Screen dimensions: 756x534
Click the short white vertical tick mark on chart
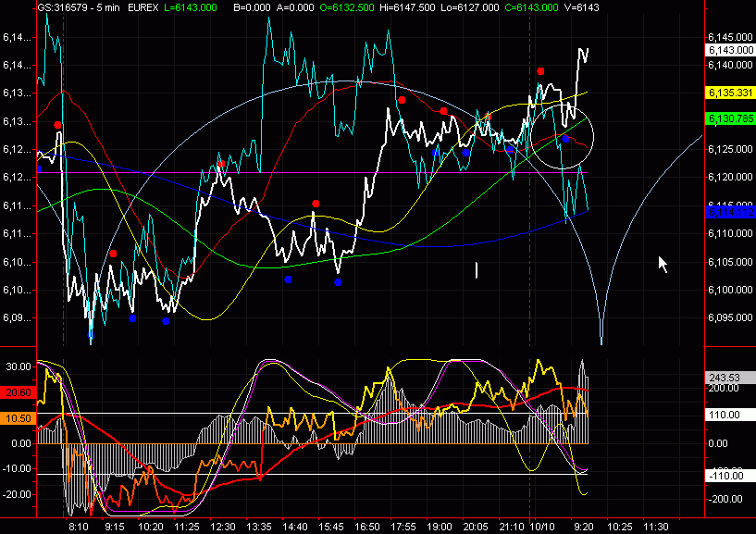tap(477, 269)
